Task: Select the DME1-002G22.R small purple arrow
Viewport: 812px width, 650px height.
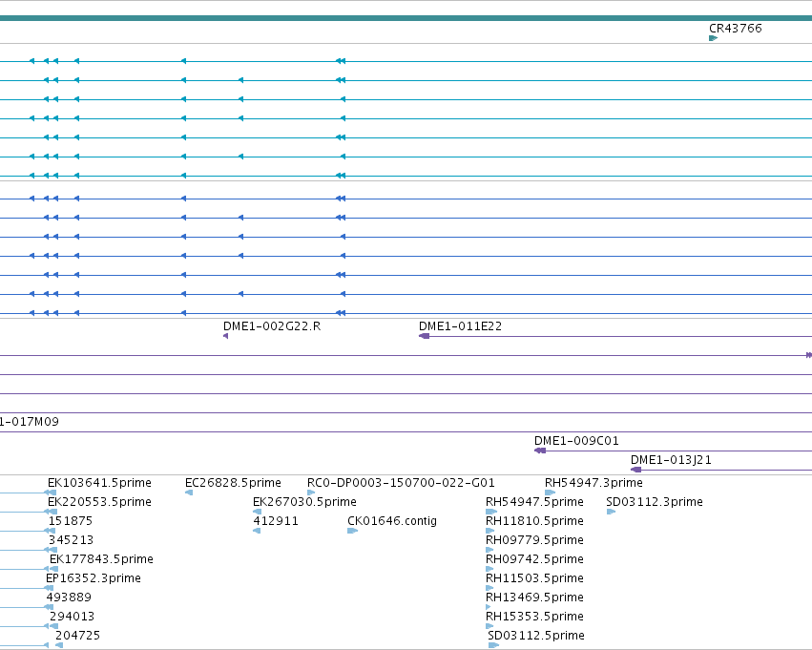Action: [226, 336]
